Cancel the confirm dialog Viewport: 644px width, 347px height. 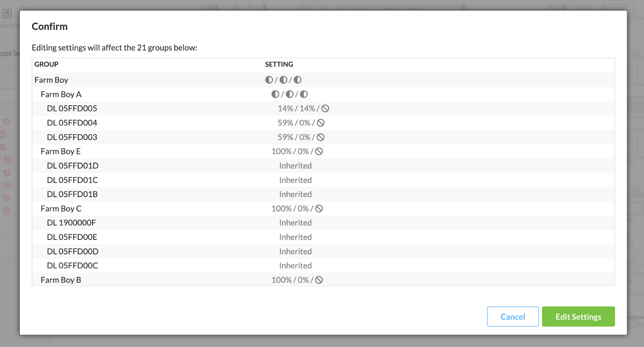click(x=512, y=317)
